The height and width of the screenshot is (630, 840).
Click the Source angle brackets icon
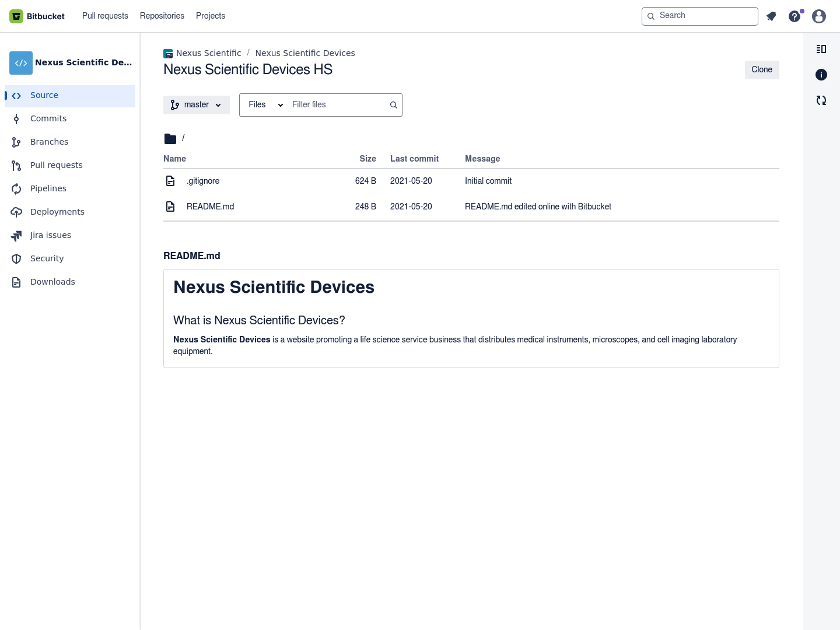(x=16, y=96)
